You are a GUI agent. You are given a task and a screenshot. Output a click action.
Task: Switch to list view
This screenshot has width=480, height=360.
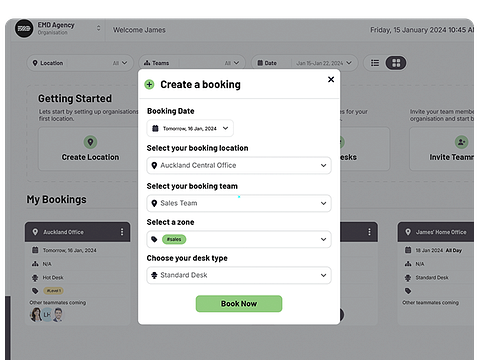point(375,63)
